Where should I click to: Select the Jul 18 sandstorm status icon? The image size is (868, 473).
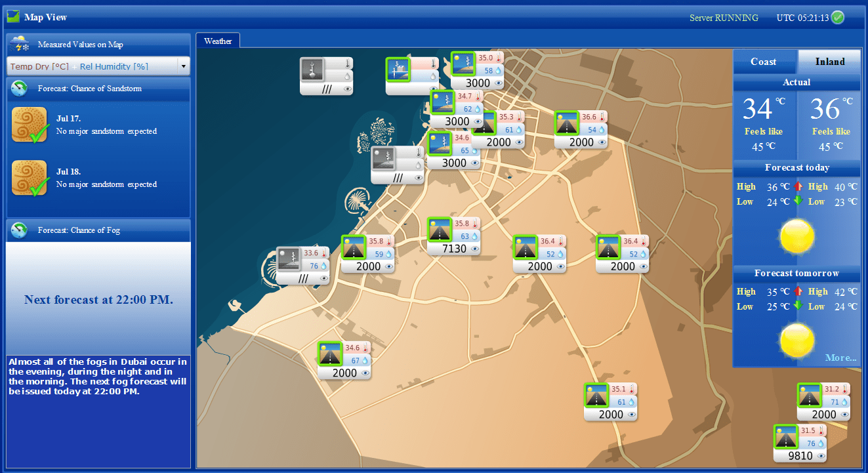click(x=30, y=178)
